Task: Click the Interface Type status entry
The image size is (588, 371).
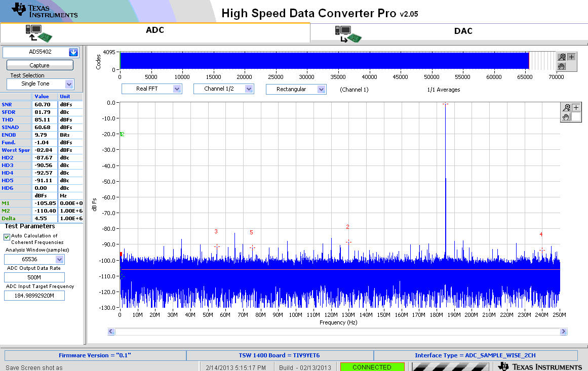Action: click(x=476, y=355)
